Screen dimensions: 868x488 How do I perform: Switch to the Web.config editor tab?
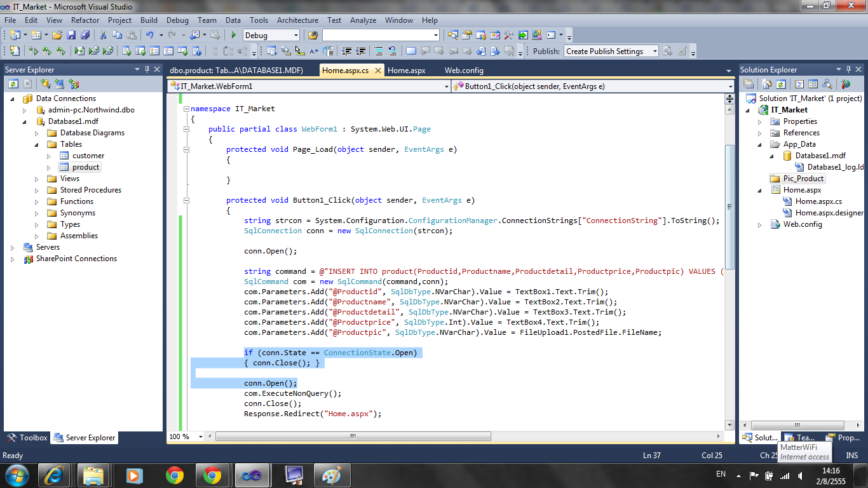pos(464,71)
